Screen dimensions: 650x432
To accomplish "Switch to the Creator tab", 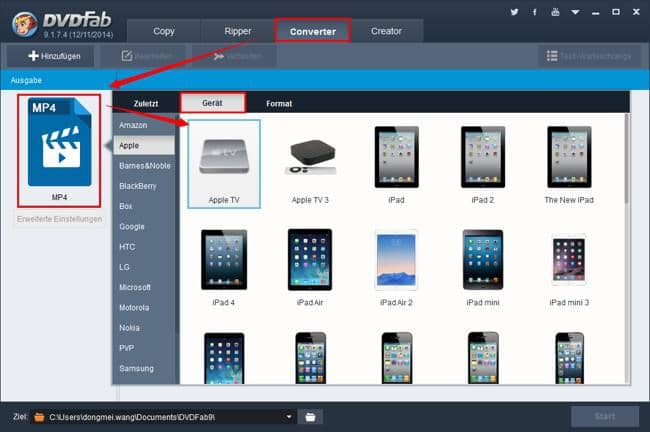I will 386,31.
